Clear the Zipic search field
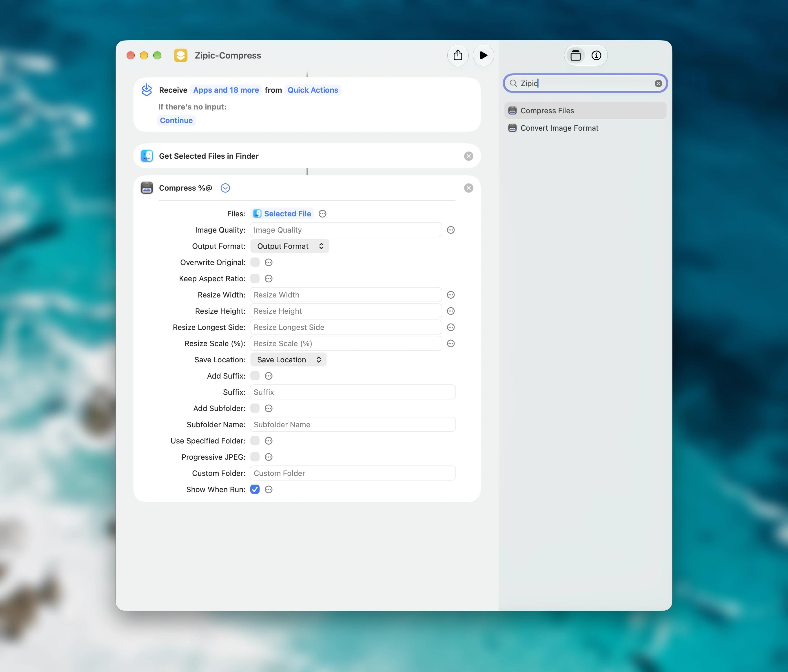Viewport: 788px width, 672px height. pos(658,83)
